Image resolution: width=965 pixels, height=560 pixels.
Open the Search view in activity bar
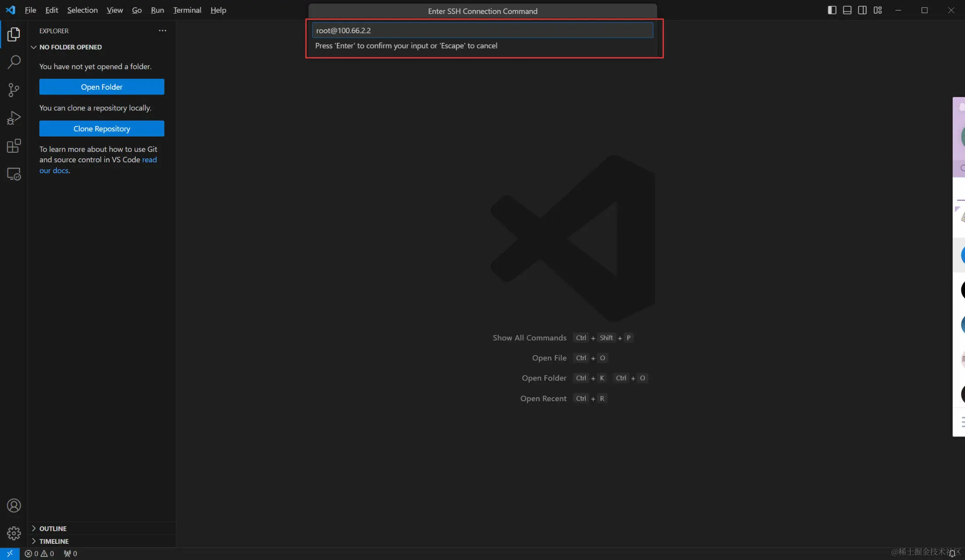click(x=14, y=62)
